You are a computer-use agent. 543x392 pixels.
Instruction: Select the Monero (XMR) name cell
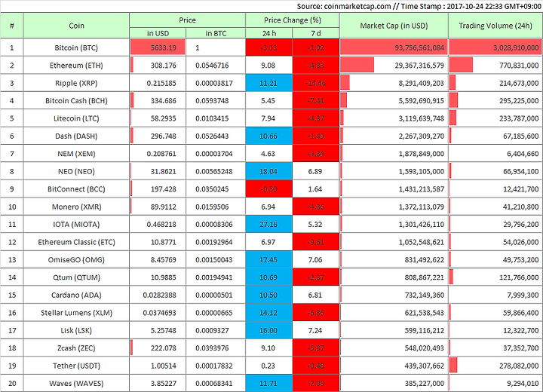coord(76,207)
